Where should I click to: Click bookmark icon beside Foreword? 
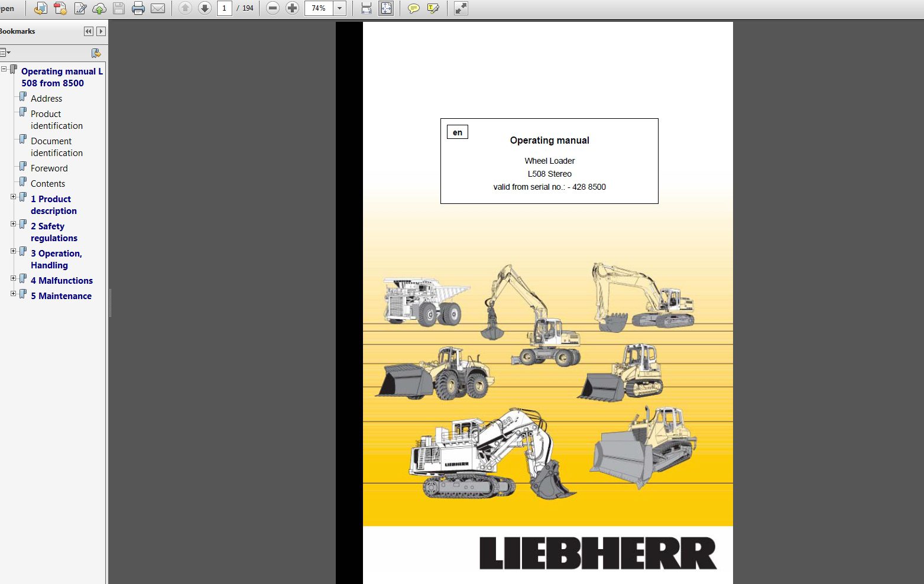pyautogui.click(x=23, y=166)
